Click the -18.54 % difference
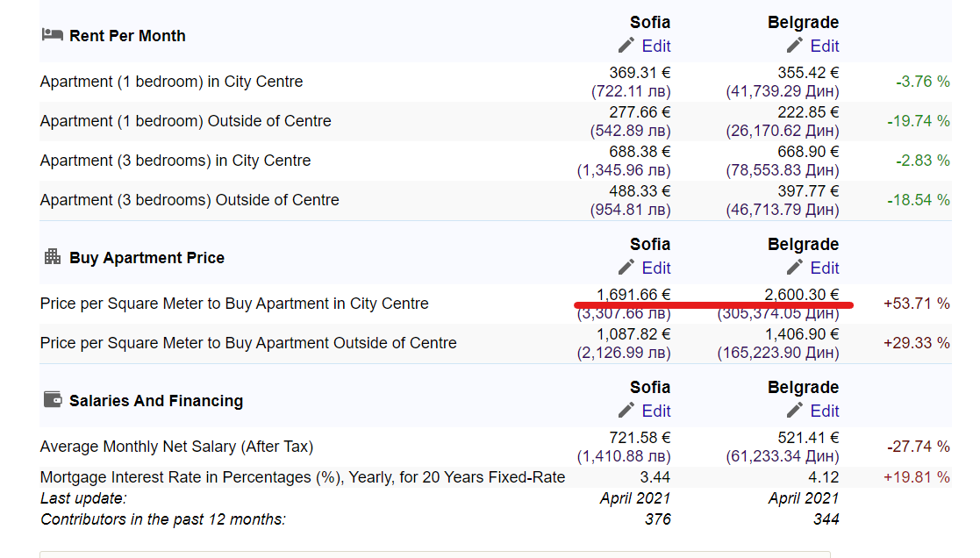Screen dimensions: 980x558 919,200
